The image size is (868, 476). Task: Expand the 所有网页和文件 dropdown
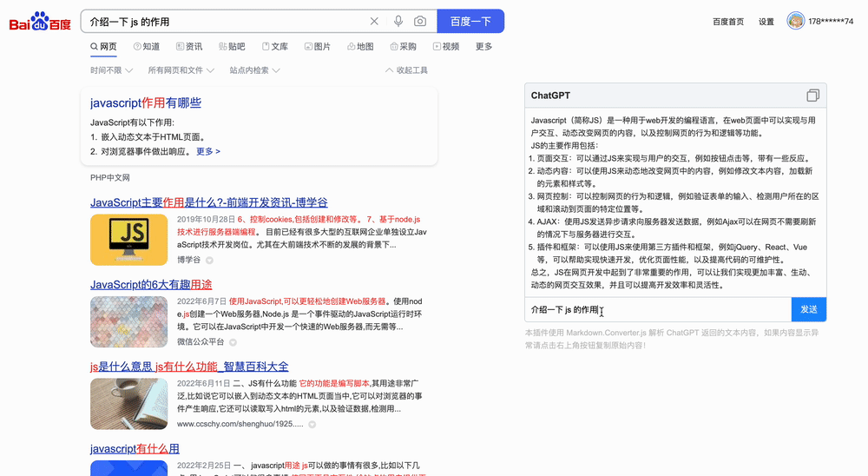(x=181, y=70)
